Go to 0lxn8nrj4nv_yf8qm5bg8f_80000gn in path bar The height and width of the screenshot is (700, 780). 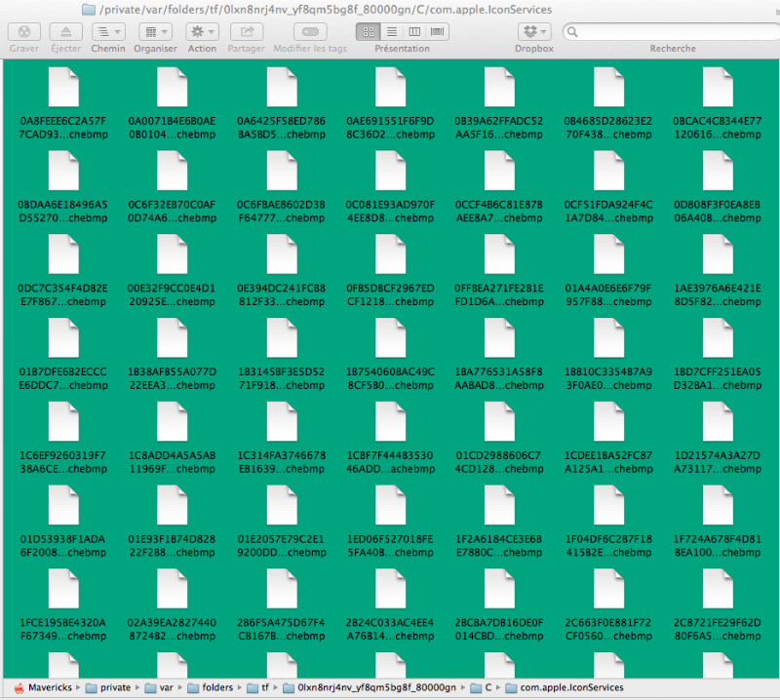pyautogui.click(x=370, y=687)
